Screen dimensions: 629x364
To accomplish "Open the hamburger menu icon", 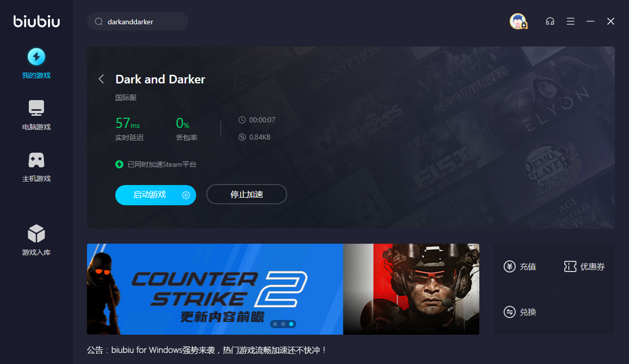I will (x=570, y=21).
